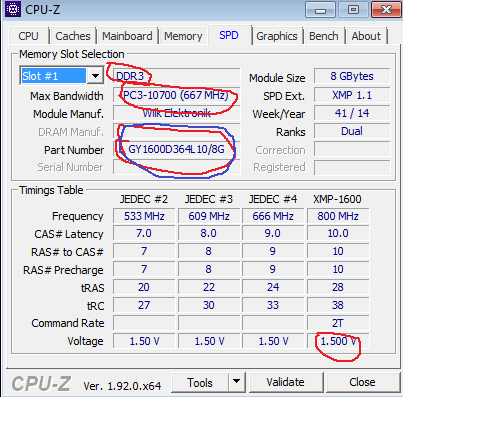Click the 666 MHz frequency cell
The height and width of the screenshot is (445, 496).
tap(273, 216)
